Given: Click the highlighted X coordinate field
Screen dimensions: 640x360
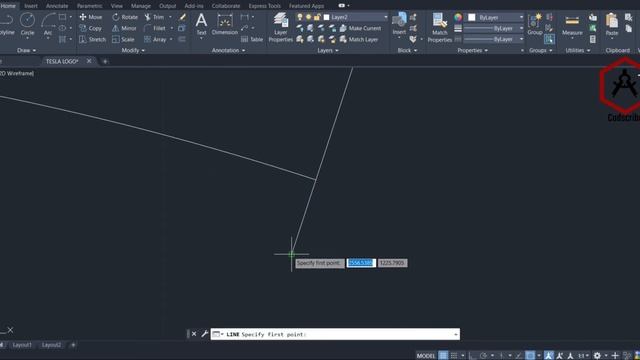Looking at the screenshot, I should 361,263.
